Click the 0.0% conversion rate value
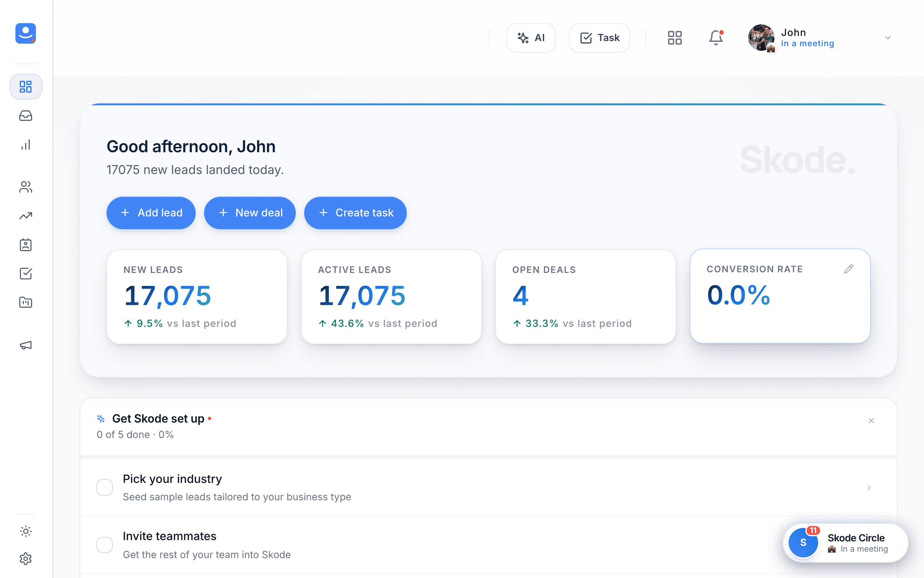 coord(739,295)
